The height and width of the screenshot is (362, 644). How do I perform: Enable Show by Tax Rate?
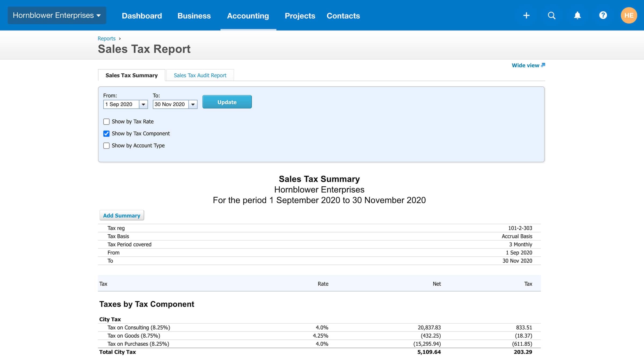(x=106, y=121)
